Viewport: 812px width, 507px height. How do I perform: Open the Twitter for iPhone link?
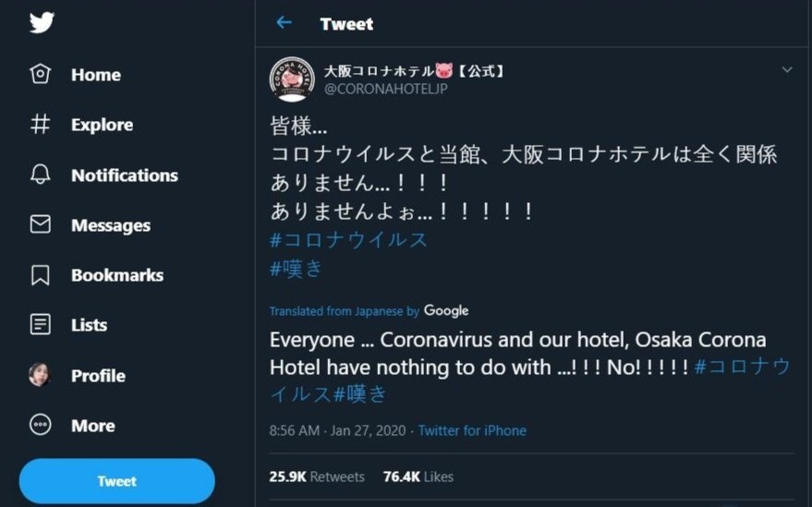472,430
